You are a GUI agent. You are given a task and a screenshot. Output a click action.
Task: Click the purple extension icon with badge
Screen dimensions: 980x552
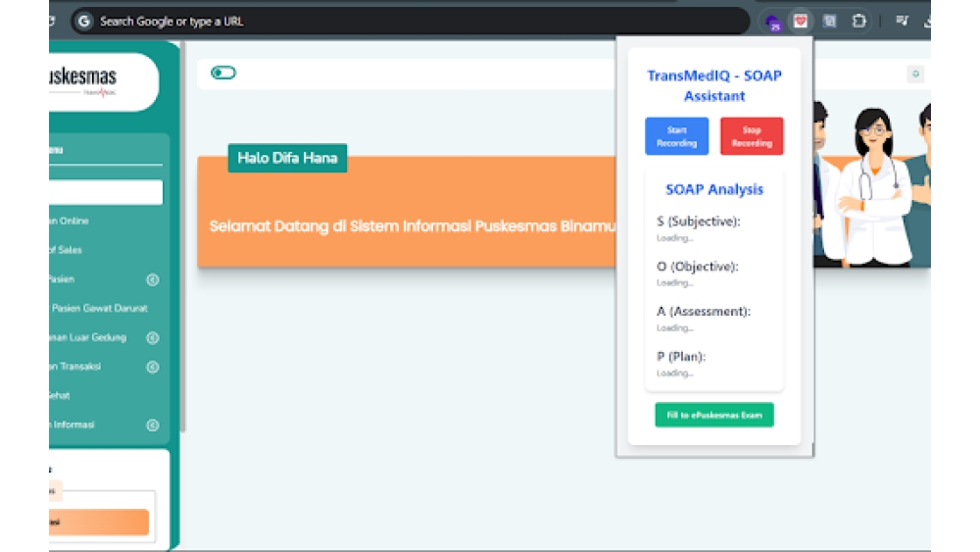click(772, 22)
